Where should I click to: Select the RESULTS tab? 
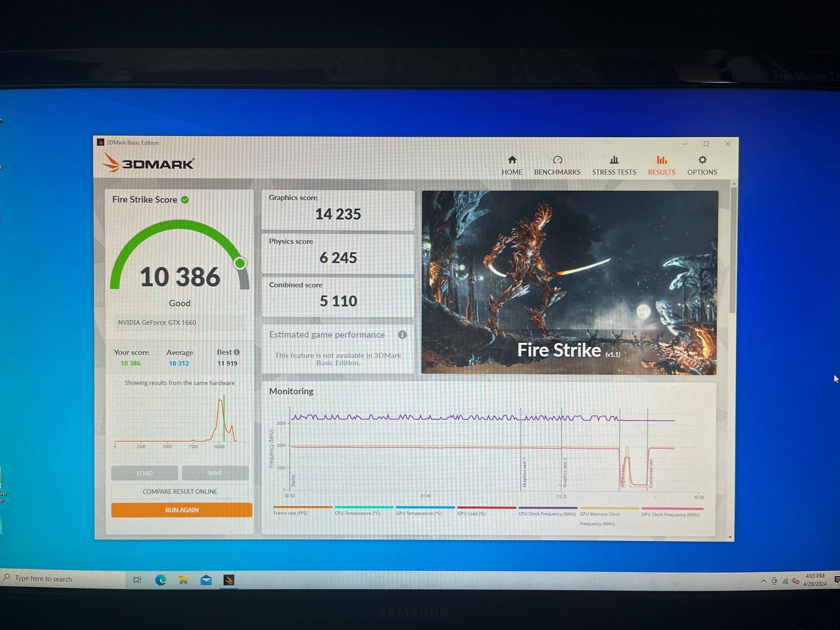pos(661,166)
